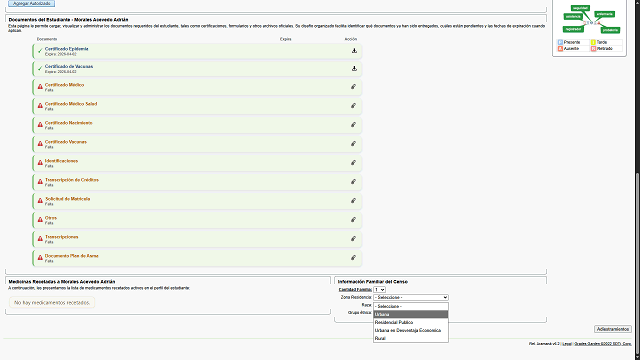Viewport: 640px width, 360px height.
Task: Choose '- Seleccione -' in the open list
Action: click(x=411, y=307)
